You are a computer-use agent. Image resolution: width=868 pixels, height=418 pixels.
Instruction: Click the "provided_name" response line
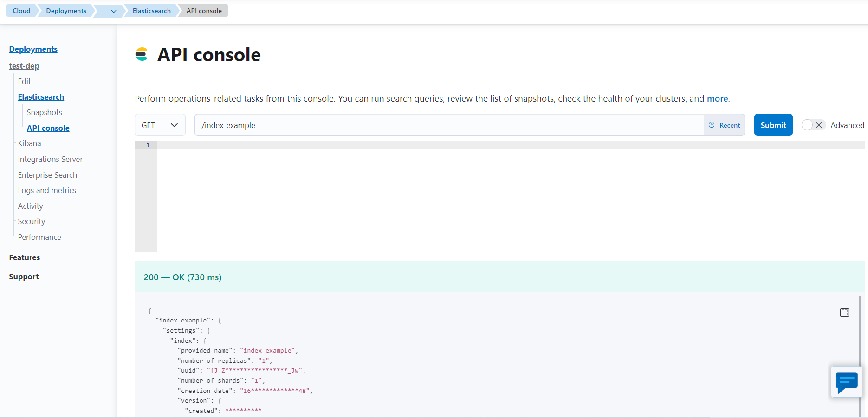pos(238,351)
